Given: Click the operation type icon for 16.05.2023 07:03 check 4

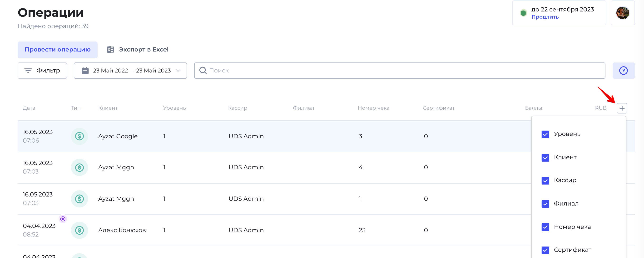Looking at the screenshot, I should point(79,167).
